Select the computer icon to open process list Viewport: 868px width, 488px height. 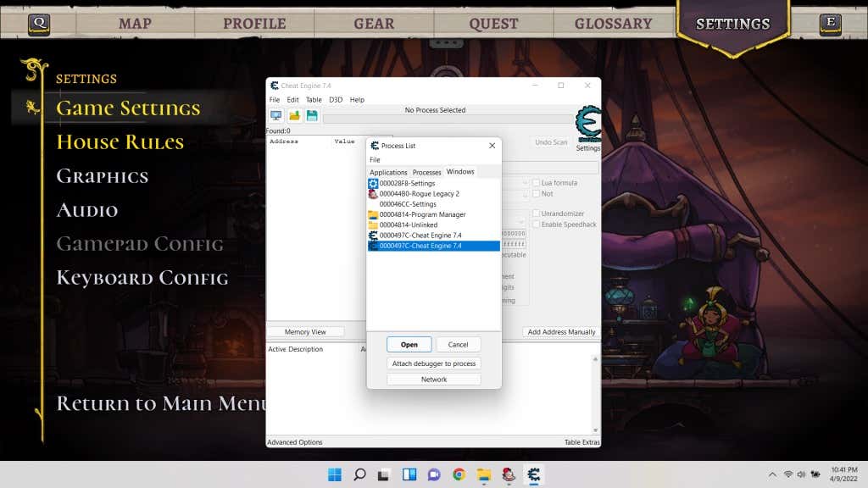pyautogui.click(x=276, y=116)
